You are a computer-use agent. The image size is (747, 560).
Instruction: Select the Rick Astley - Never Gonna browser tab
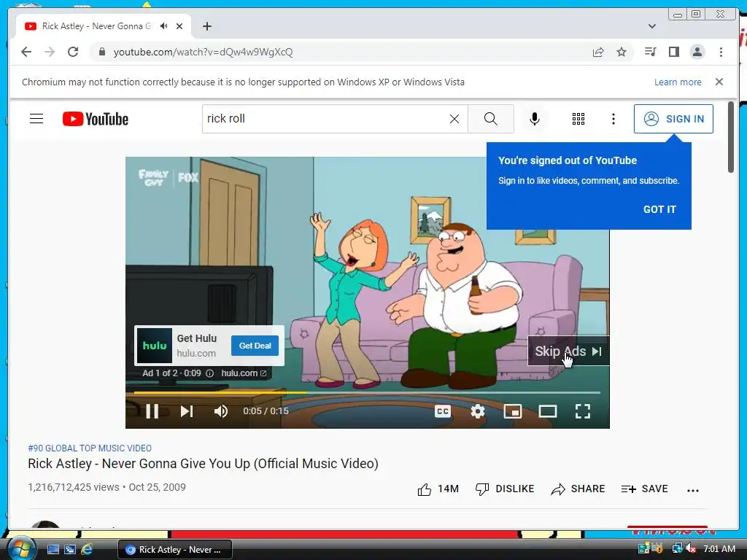[104, 26]
